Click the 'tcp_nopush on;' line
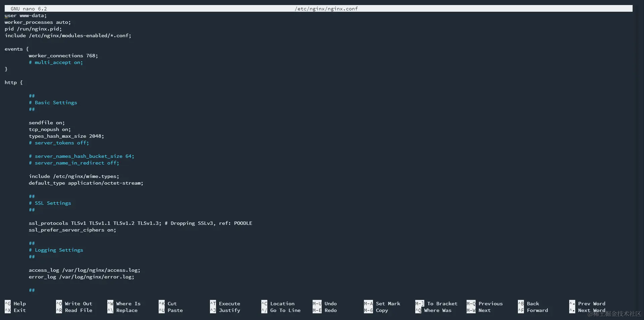The image size is (644, 320). [x=50, y=129]
